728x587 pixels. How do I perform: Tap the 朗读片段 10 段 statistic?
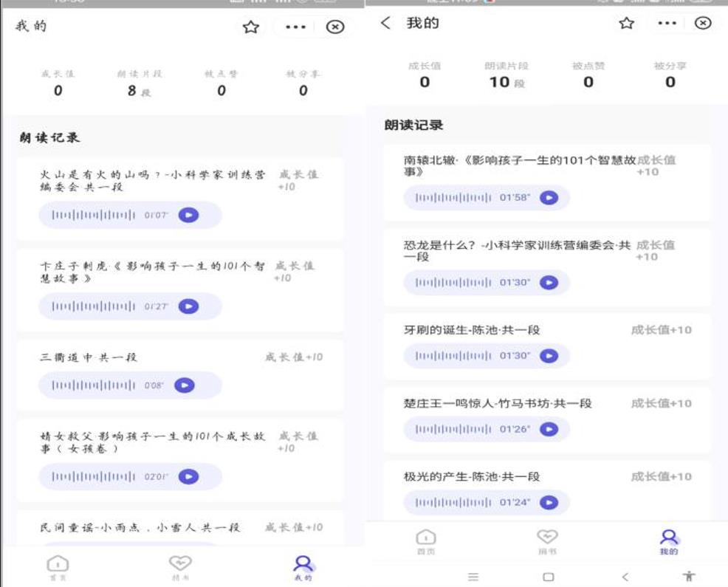coord(506,75)
